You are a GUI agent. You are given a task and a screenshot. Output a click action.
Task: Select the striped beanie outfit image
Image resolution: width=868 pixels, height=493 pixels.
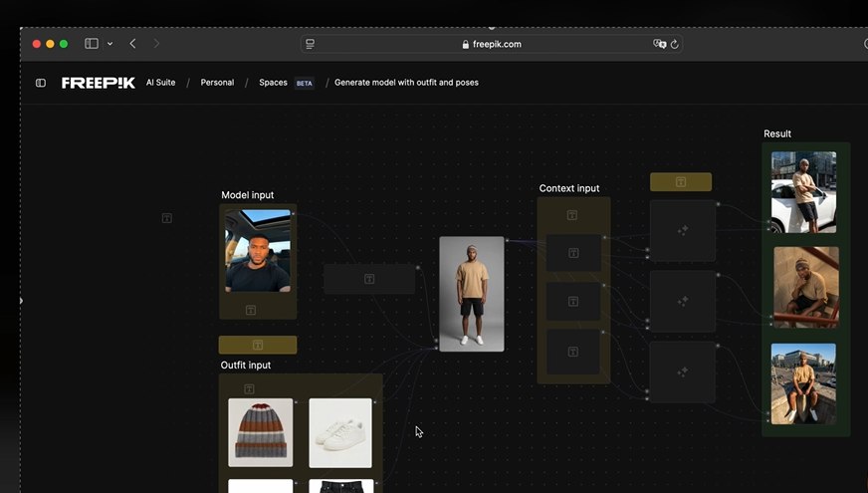point(260,432)
